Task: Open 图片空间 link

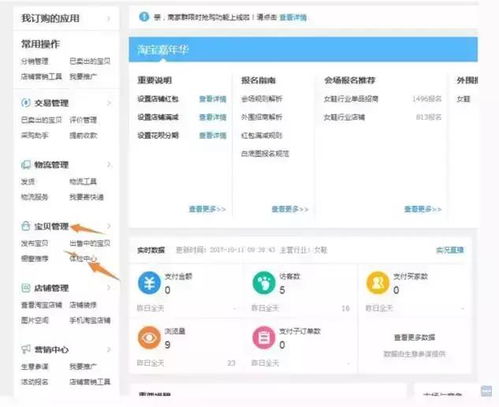Action: 35,320
